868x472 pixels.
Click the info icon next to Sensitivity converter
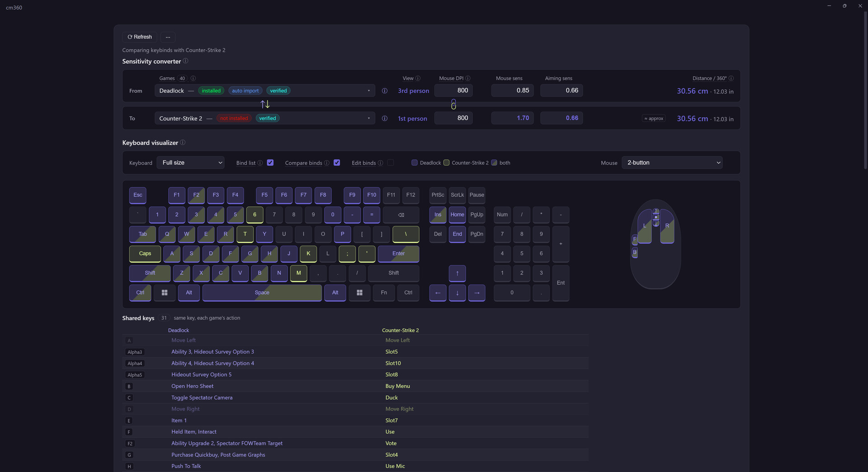click(x=185, y=61)
